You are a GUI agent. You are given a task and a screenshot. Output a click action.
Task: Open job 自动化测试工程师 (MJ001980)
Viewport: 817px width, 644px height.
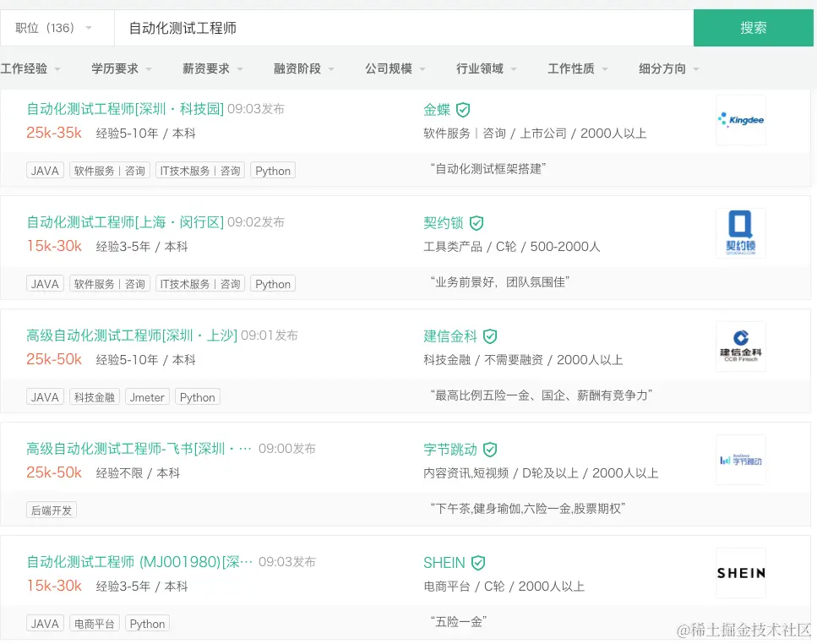139,562
